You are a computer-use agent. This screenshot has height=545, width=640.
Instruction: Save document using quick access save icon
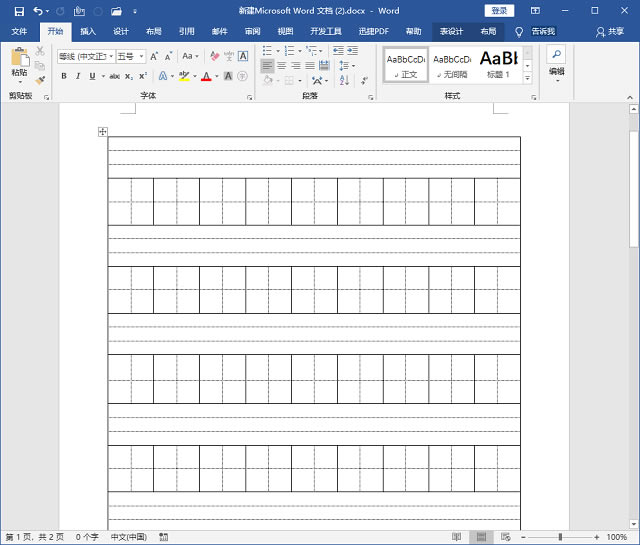[x=18, y=11]
